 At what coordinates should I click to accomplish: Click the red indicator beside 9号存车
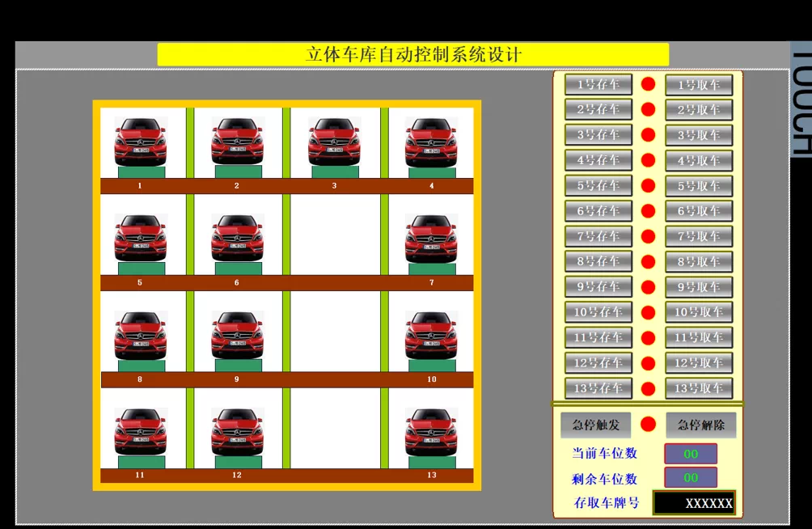click(x=649, y=287)
